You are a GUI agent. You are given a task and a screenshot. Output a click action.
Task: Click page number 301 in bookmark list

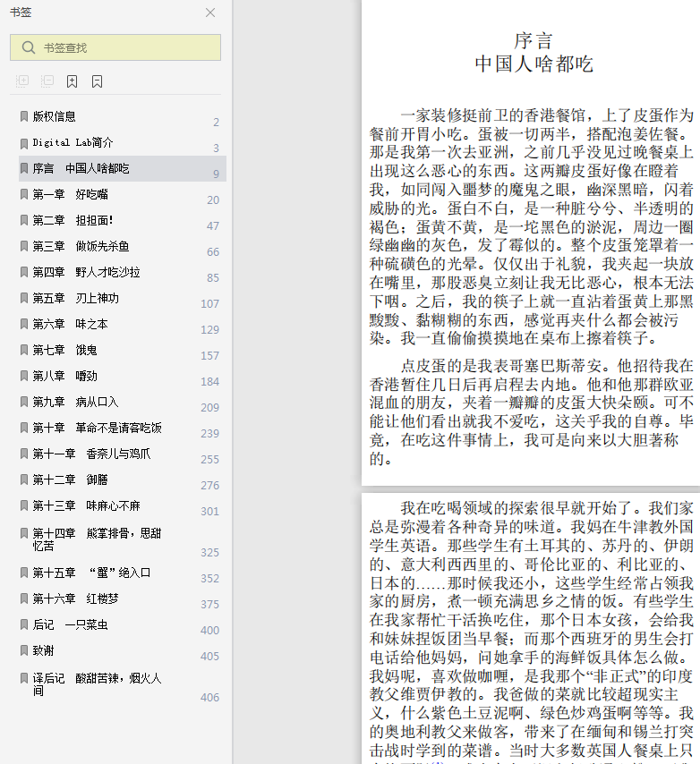[x=210, y=512]
